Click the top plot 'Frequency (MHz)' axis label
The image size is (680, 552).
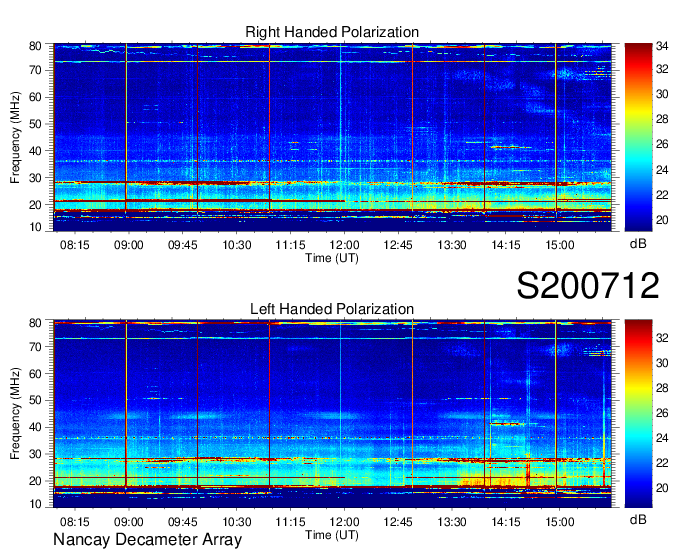15,137
